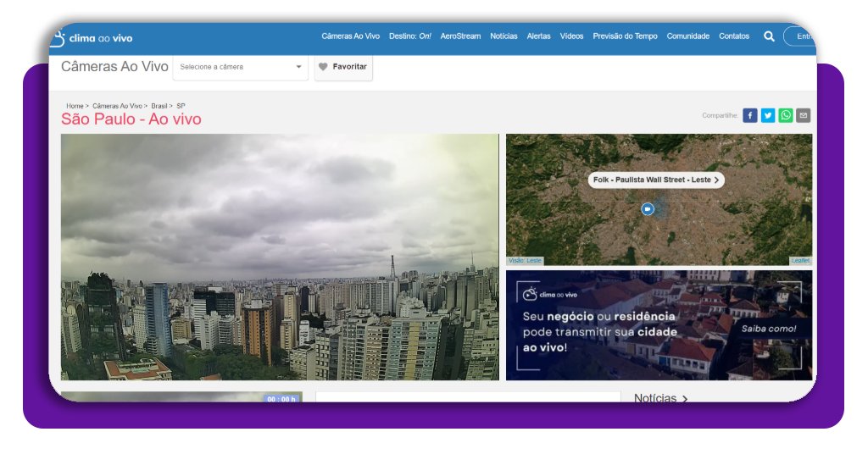The width and height of the screenshot is (868, 454).
Task: Open Destino: On! menu item
Action: tap(409, 36)
